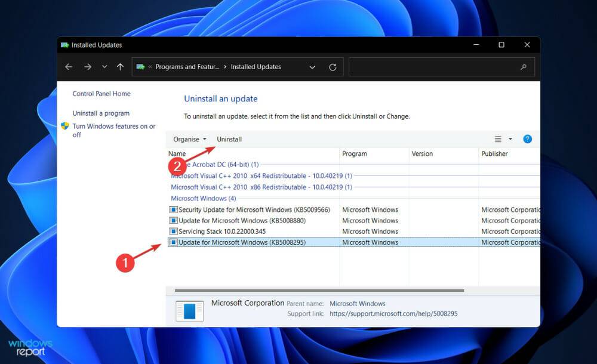Open the address bar locations dropdown
The image size is (597, 364).
(x=312, y=66)
